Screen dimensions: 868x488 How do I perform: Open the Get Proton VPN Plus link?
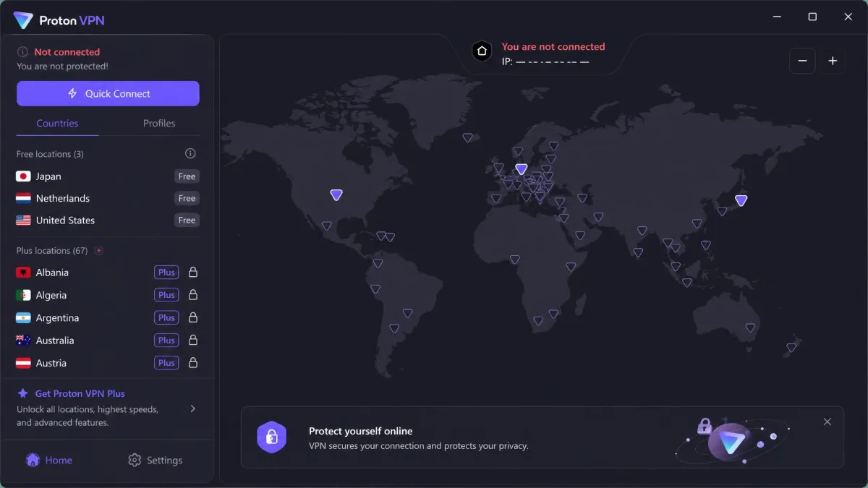pyautogui.click(x=80, y=393)
